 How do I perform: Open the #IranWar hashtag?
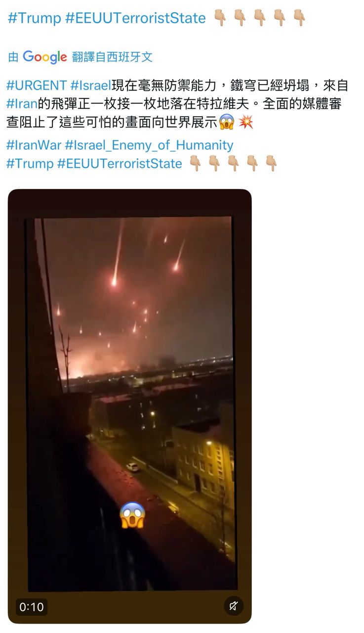34,145
